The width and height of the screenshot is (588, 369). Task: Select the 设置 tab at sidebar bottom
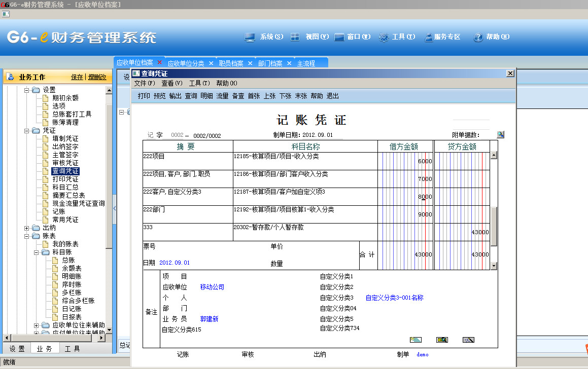[x=17, y=349]
